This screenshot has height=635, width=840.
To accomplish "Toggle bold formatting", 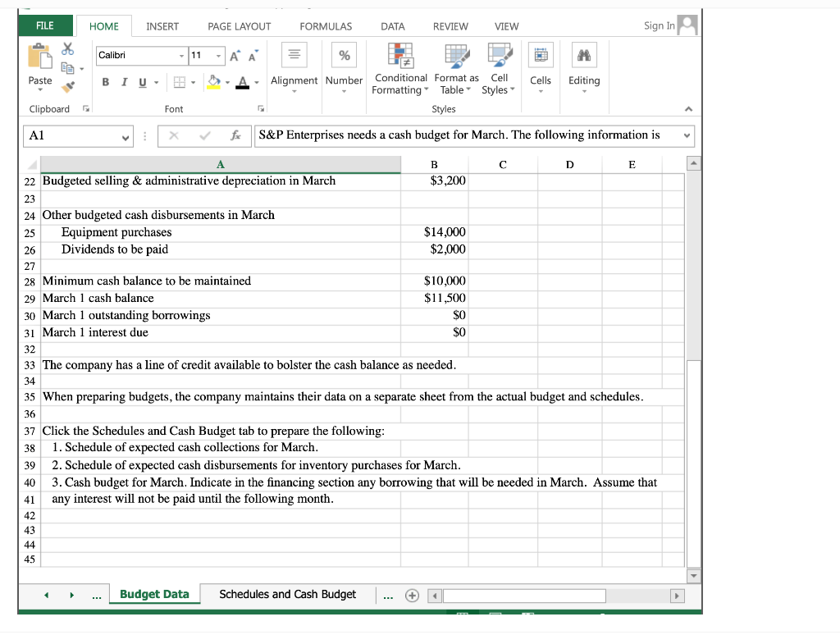I will point(105,83).
